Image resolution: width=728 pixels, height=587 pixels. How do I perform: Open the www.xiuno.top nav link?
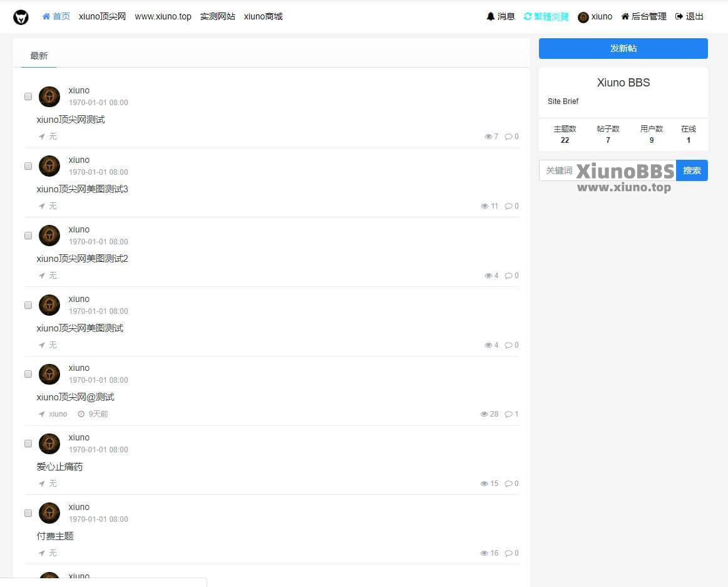coord(163,17)
